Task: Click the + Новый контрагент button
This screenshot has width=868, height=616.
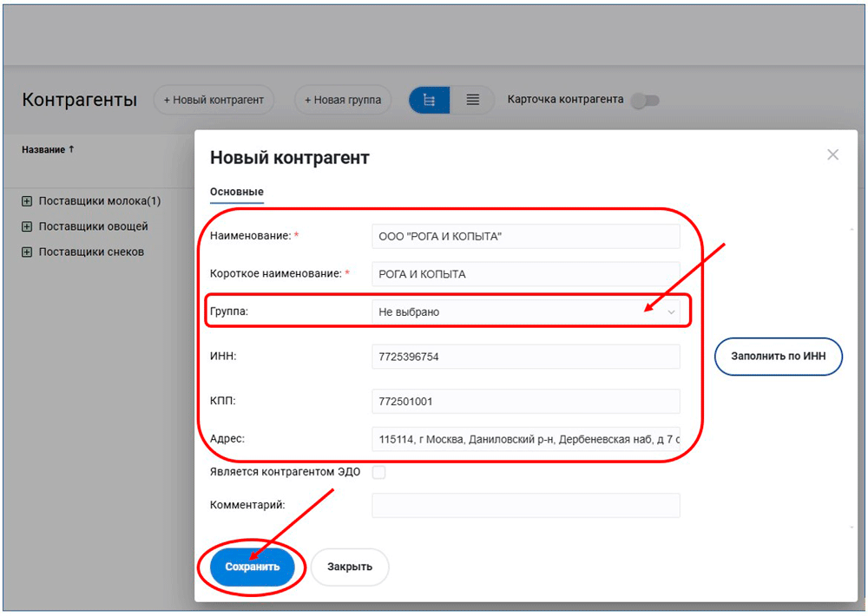Action: tap(214, 100)
